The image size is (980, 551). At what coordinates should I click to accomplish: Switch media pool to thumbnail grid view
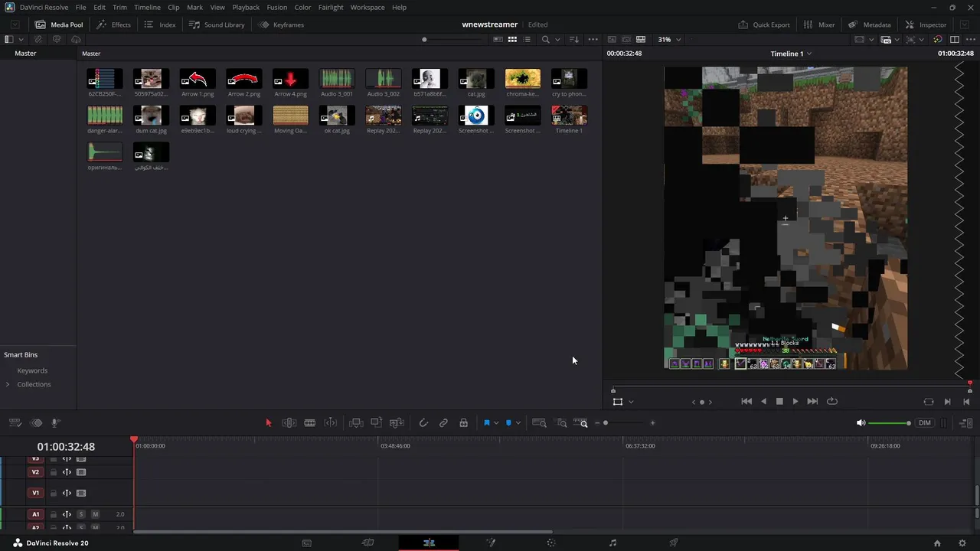(513, 39)
